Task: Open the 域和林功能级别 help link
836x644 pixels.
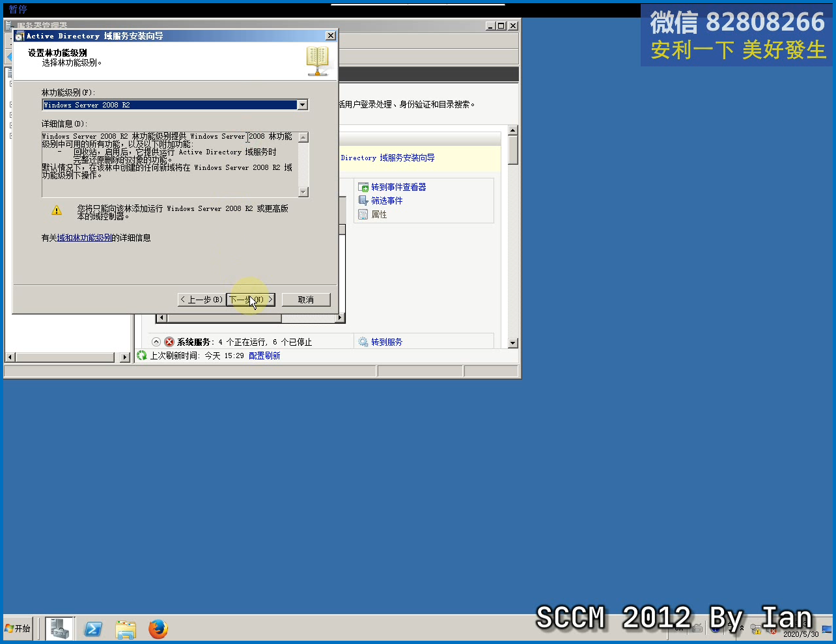Action: (85, 238)
